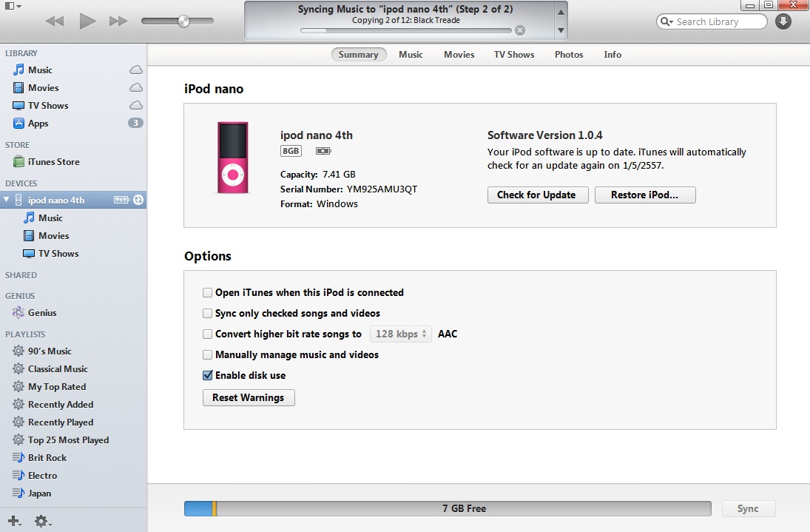Enable Open iTunes when this iPod is connected

208,293
